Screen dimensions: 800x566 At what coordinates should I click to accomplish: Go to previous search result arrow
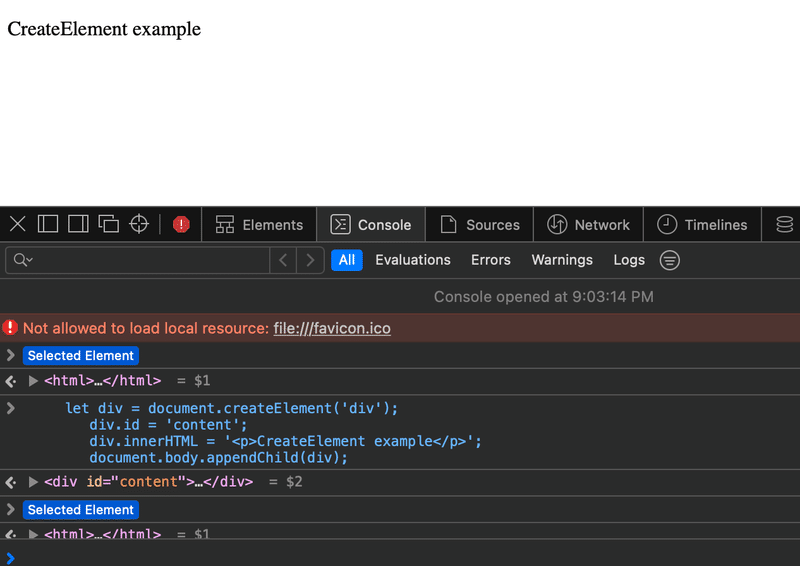pyautogui.click(x=283, y=260)
